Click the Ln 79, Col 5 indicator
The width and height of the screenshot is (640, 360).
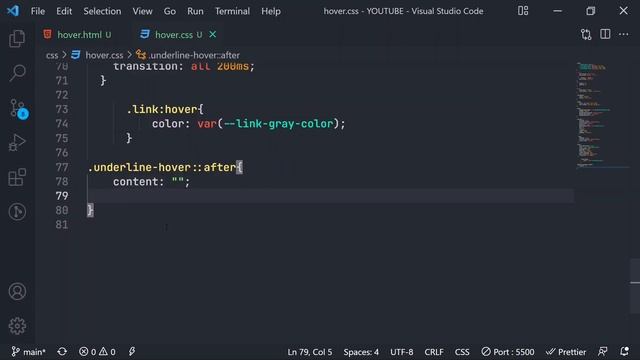pyautogui.click(x=310, y=352)
